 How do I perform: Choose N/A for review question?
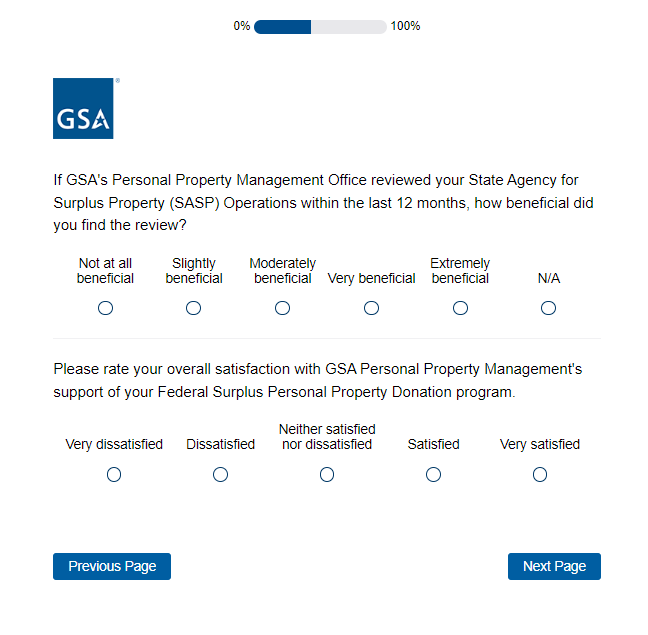click(x=548, y=308)
